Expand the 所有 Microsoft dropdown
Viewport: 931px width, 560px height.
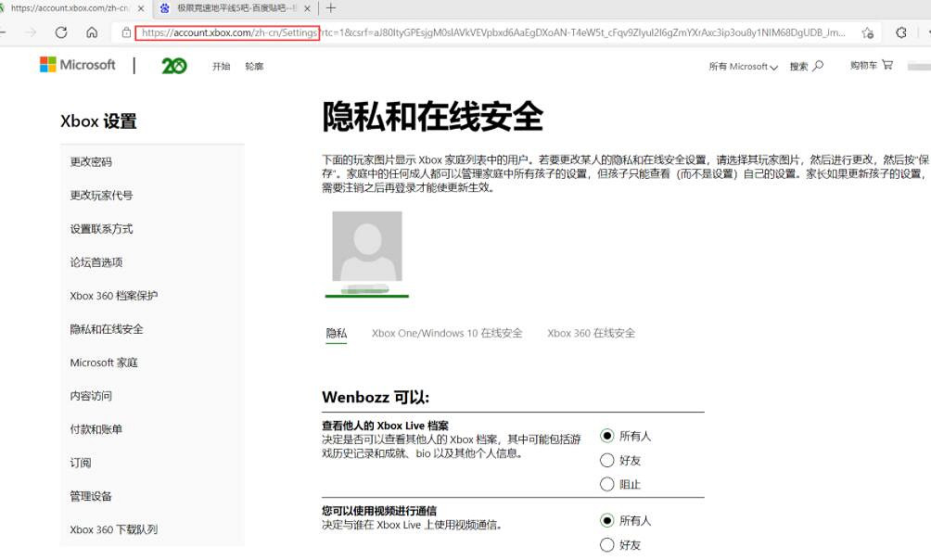(x=743, y=67)
